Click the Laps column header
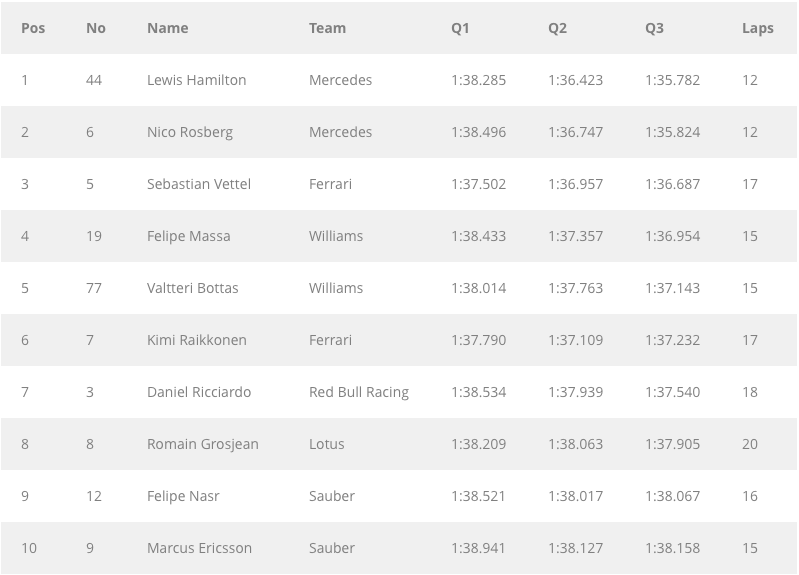 click(758, 28)
